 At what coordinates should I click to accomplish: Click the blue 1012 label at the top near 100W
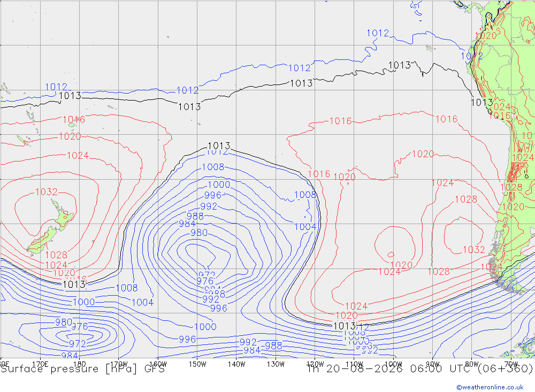378,33
